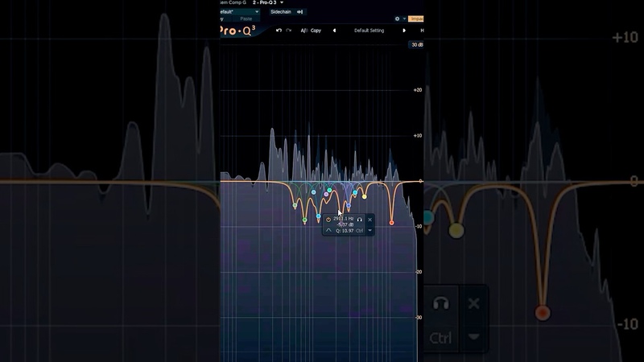Open the Default Setting preset menu

point(369,31)
